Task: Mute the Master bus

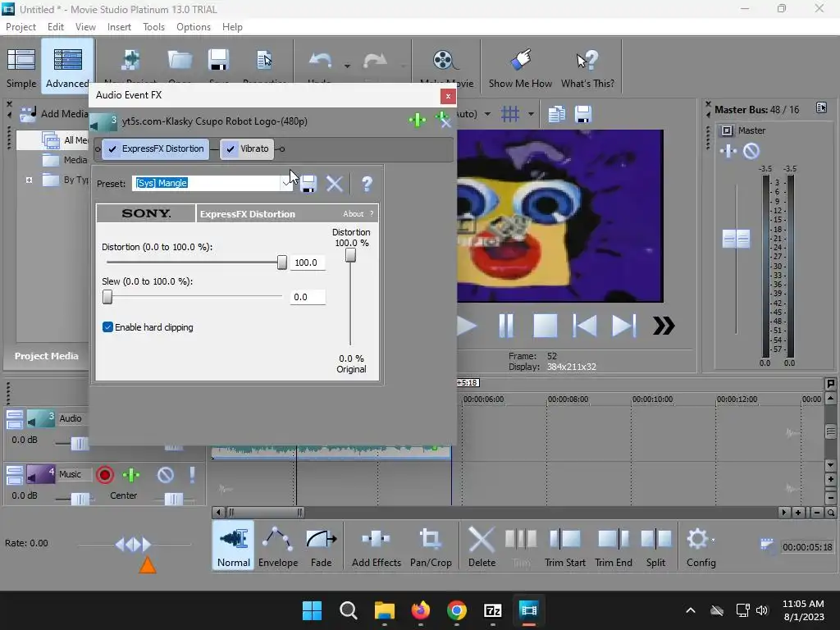Action: [751, 151]
